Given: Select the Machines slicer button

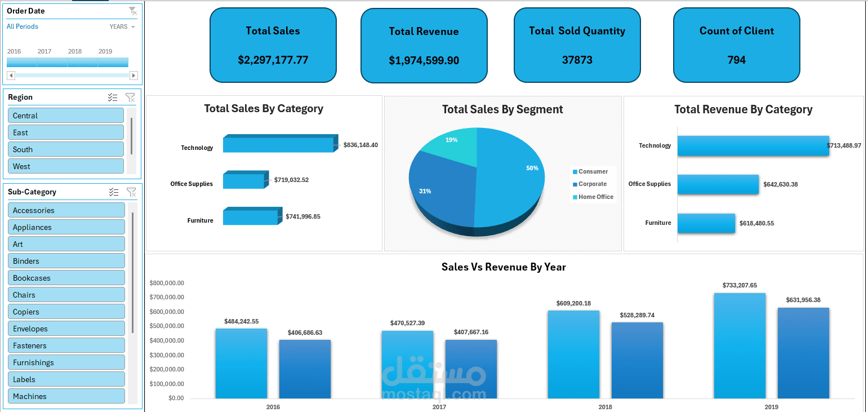Looking at the screenshot, I should click(x=66, y=396).
